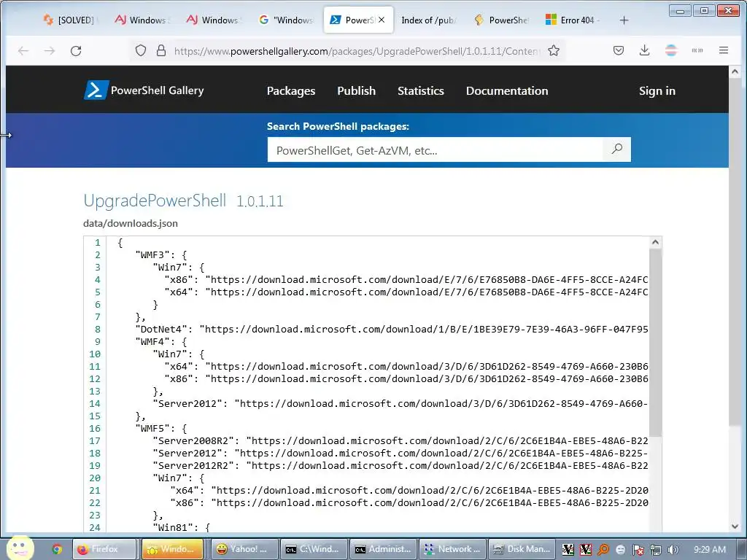Open Chrome from the taskbar
The height and width of the screenshot is (560, 747).
pyautogui.click(x=57, y=549)
